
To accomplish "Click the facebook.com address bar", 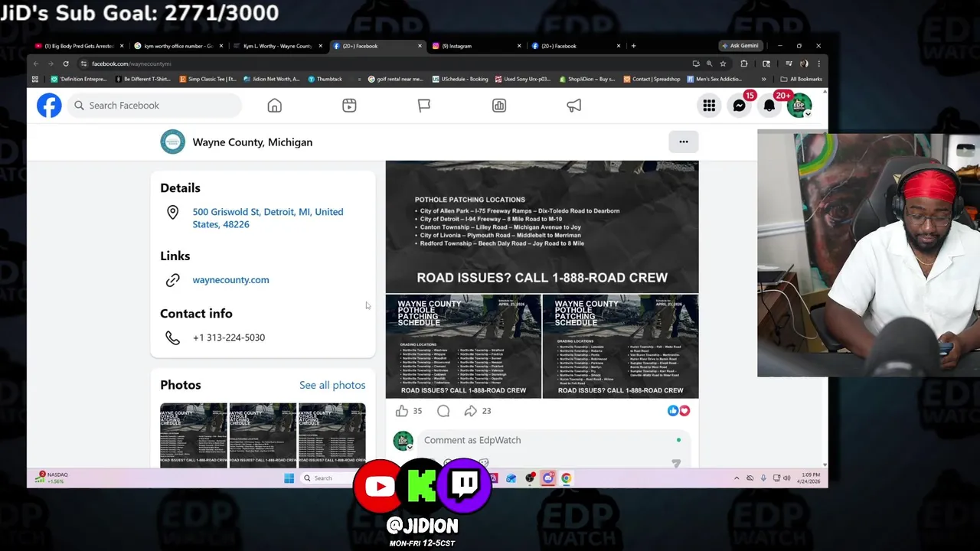I will point(383,64).
